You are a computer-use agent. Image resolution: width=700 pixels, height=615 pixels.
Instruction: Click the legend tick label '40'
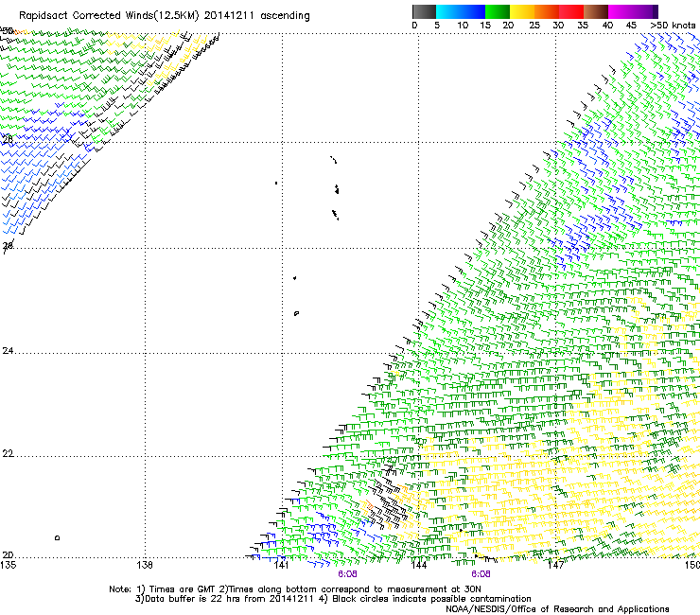pyautogui.click(x=607, y=26)
